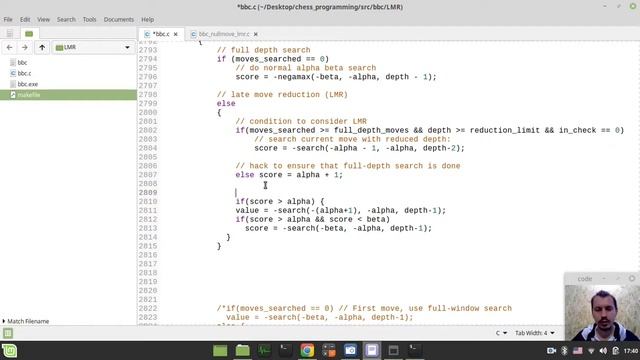Open the Bluetooth tray icon
This screenshot has height=360, width=640.
(564, 351)
